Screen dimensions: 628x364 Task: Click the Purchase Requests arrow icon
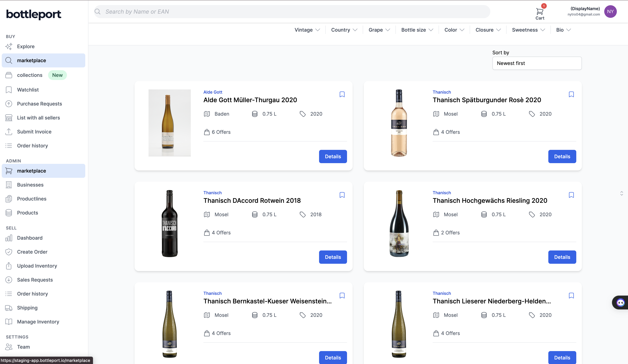coord(9,104)
